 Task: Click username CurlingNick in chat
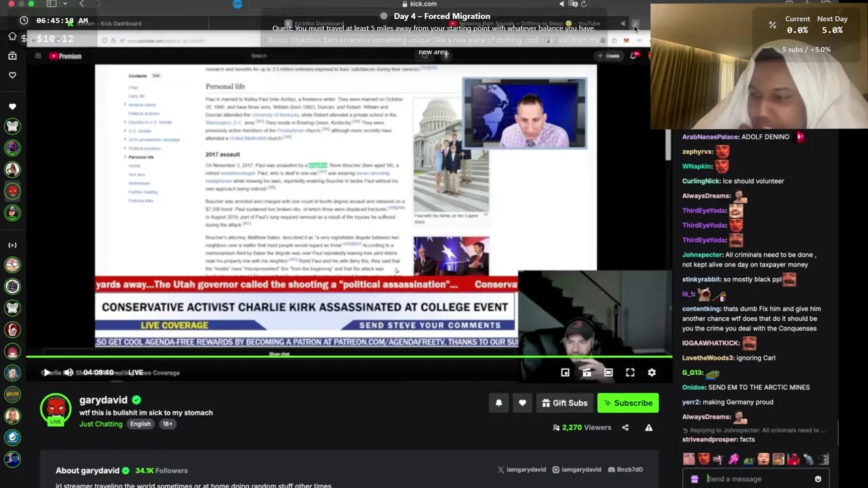point(701,181)
